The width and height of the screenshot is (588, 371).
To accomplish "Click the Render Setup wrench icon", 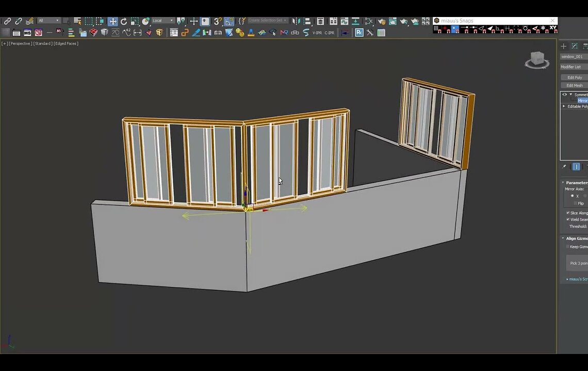I will pos(383,21).
